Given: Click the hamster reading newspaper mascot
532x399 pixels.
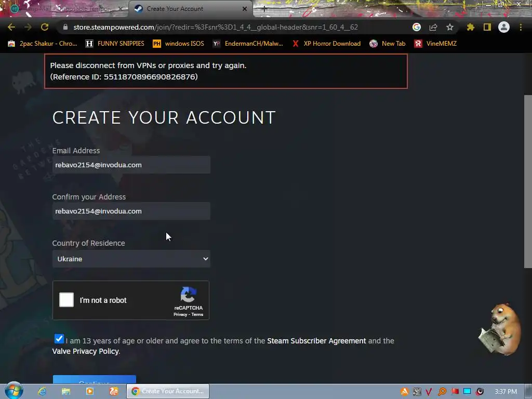Looking at the screenshot, I should click(x=500, y=329).
